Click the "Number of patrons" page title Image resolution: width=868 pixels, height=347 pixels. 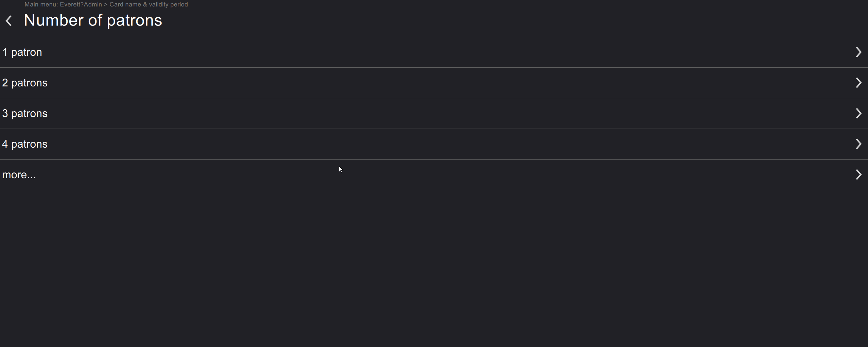point(93,20)
